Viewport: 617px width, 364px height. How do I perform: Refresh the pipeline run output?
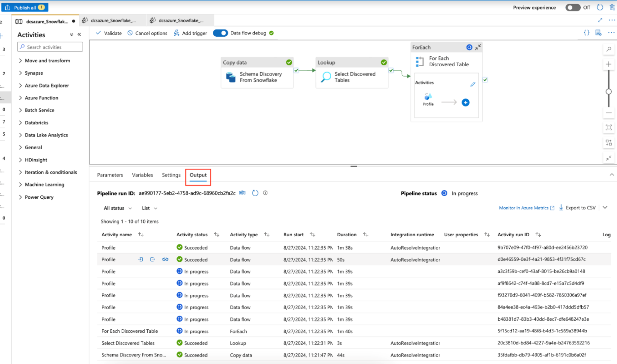click(255, 193)
